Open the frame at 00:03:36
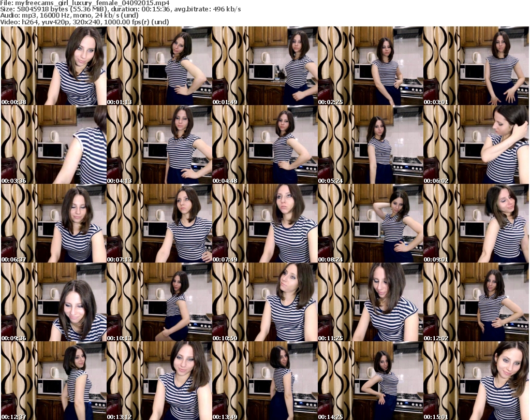Viewport: 530px width, 420px height. (53, 144)
